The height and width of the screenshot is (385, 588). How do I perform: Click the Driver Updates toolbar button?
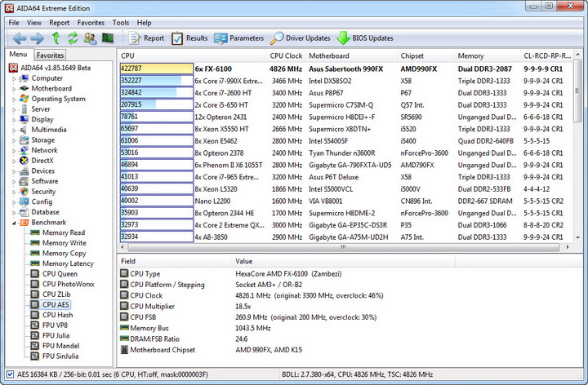click(300, 38)
